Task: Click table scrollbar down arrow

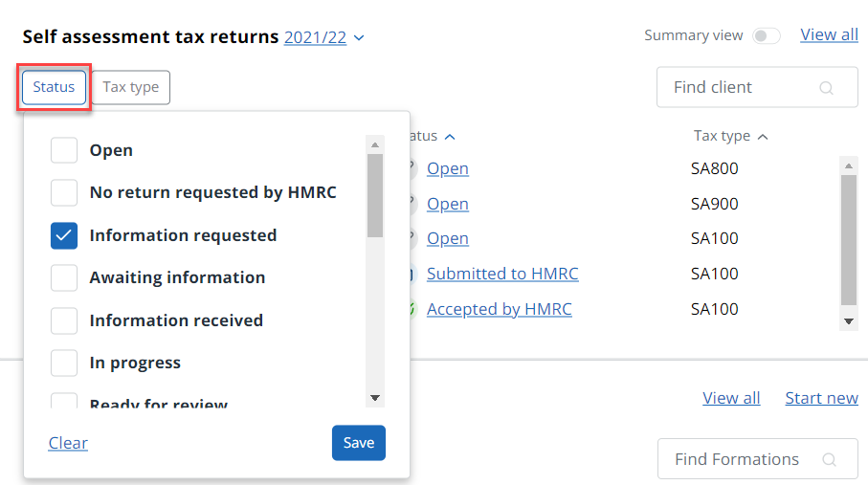Action: coord(848,322)
